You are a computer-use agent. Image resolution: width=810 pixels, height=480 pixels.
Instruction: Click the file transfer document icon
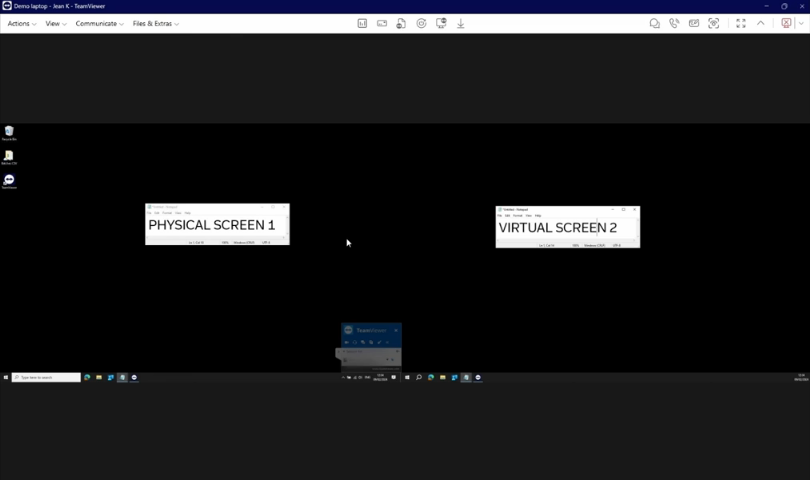click(x=401, y=23)
